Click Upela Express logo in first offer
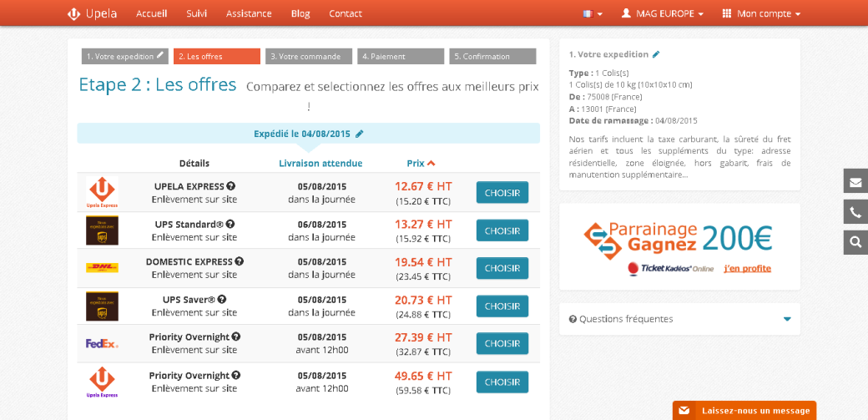The image size is (868, 420). tap(102, 192)
